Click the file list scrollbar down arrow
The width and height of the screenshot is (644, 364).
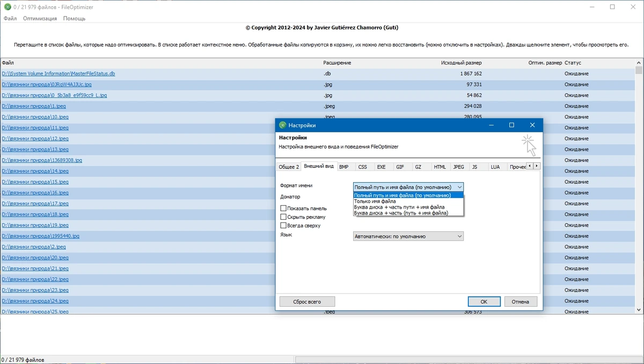tap(639, 310)
